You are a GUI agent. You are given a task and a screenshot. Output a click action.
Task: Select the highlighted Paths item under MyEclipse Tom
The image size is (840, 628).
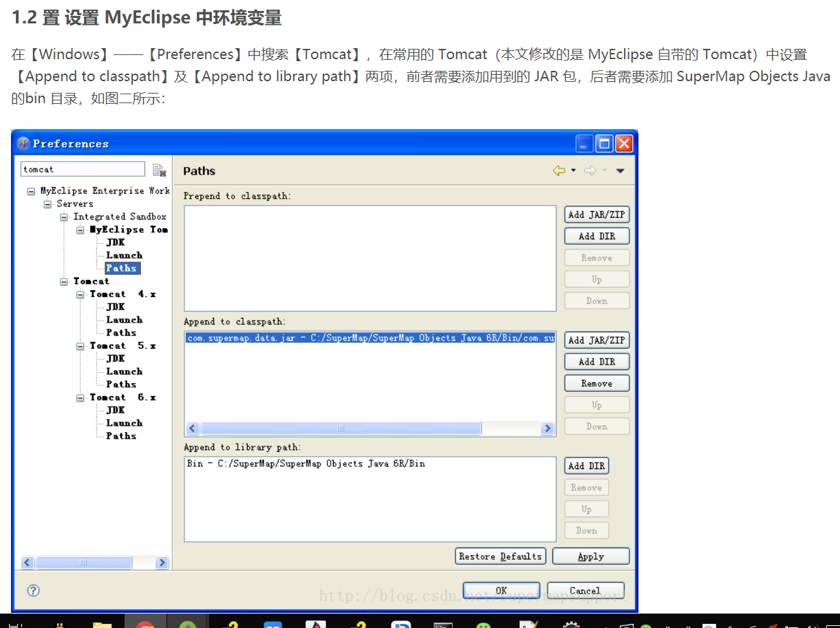(122, 268)
